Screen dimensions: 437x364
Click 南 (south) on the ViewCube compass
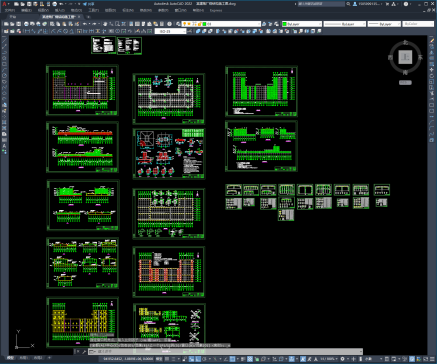[405, 72]
